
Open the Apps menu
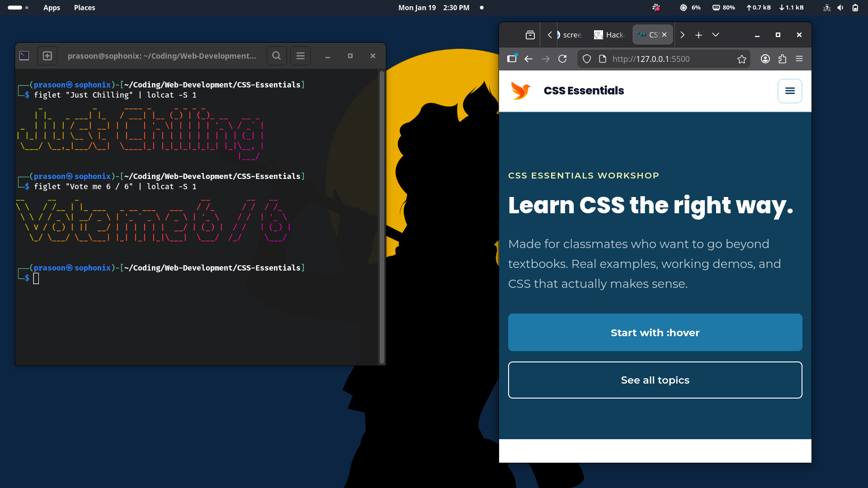pyautogui.click(x=52, y=8)
